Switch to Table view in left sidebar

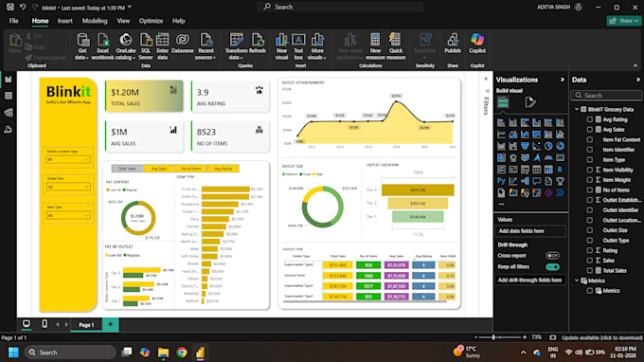click(x=9, y=96)
